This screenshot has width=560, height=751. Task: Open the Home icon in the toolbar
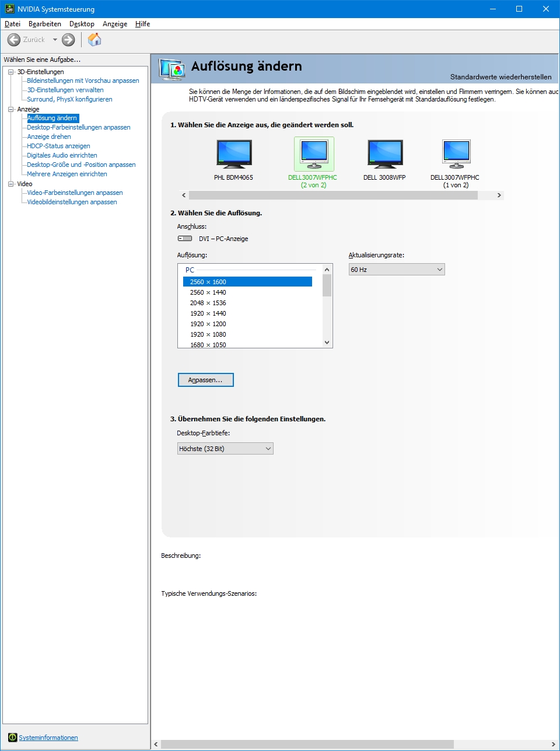[94, 40]
